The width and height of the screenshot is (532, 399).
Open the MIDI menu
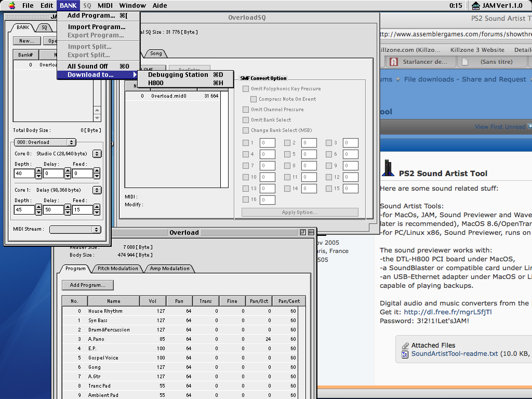(x=105, y=5)
